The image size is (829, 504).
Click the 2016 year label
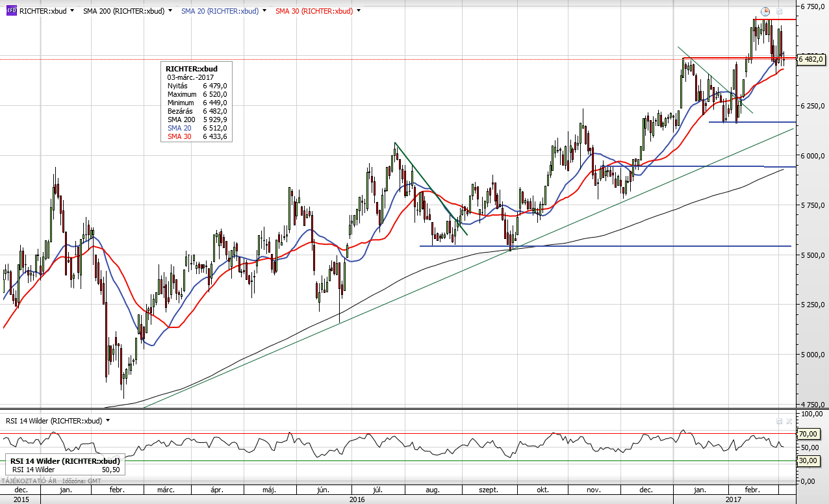pos(357,499)
